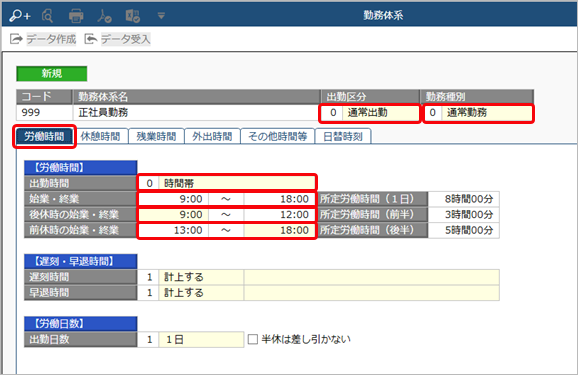Select the 日替時刻 tab
The image size is (578, 375).
pos(343,136)
